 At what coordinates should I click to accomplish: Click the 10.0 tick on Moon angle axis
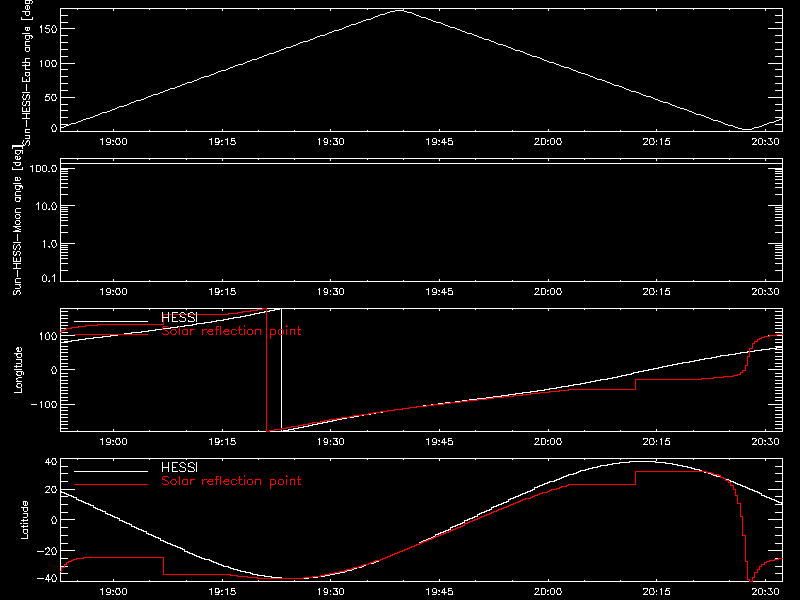tap(46, 206)
